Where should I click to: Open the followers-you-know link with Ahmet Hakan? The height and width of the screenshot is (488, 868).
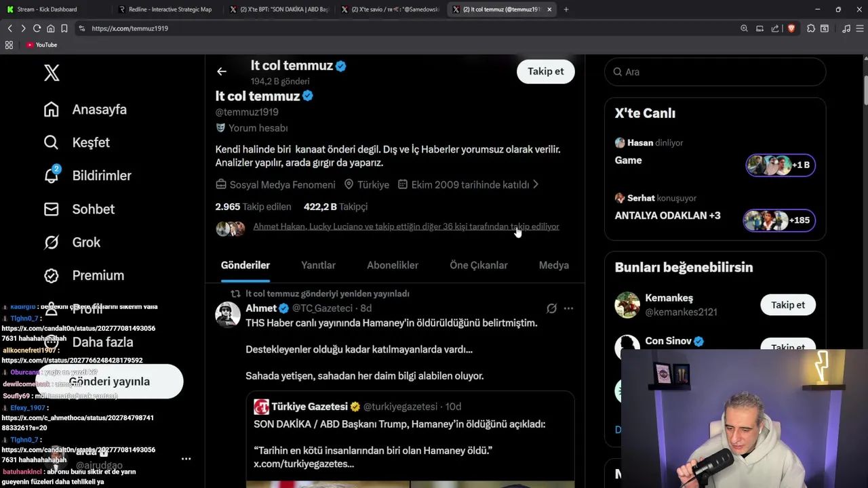(406, 226)
